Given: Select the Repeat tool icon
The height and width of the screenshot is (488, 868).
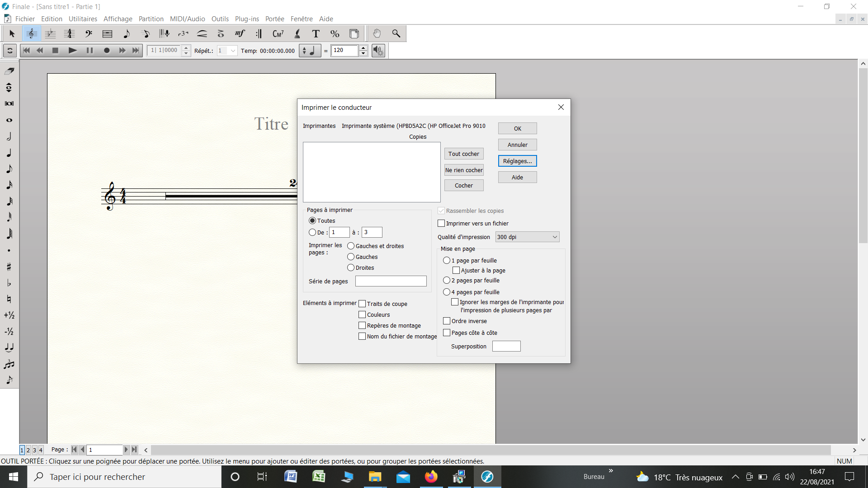Looking at the screenshot, I should coord(259,34).
